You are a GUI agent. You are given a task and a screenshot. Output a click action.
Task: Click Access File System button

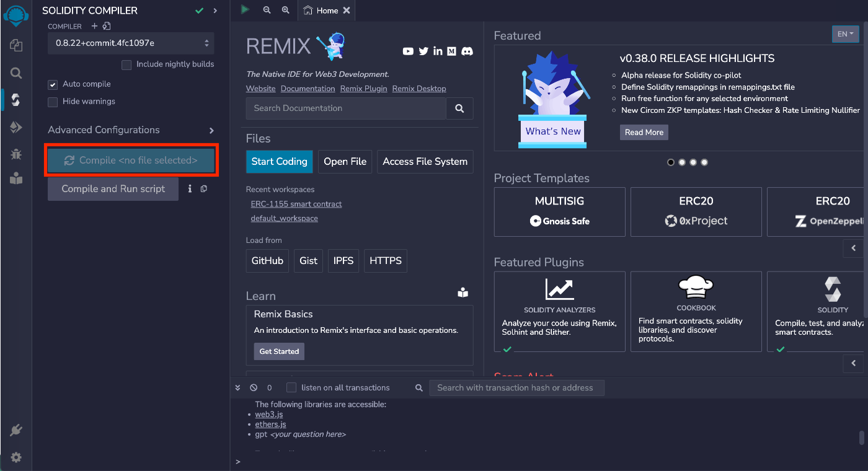click(x=425, y=161)
